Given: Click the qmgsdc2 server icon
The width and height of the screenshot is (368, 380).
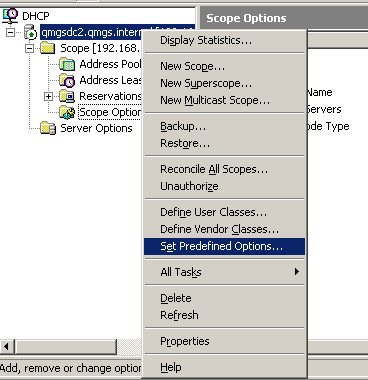Looking at the screenshot, I should [30, 32].
